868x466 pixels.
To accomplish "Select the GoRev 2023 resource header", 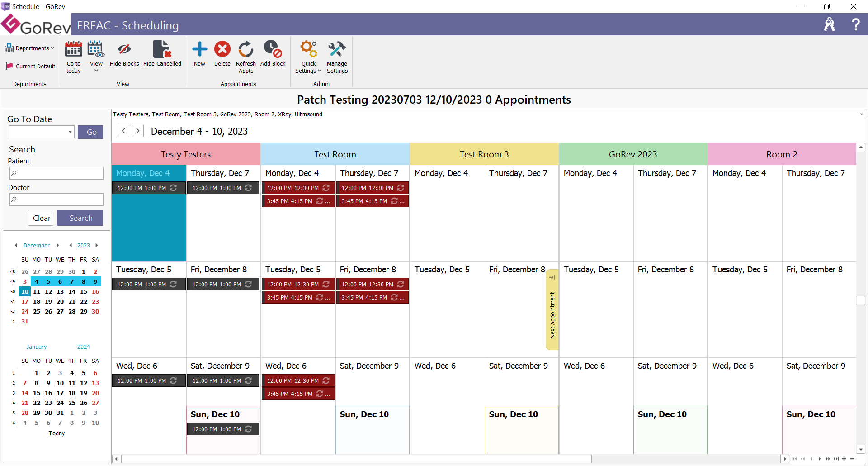I will point(633,154).
